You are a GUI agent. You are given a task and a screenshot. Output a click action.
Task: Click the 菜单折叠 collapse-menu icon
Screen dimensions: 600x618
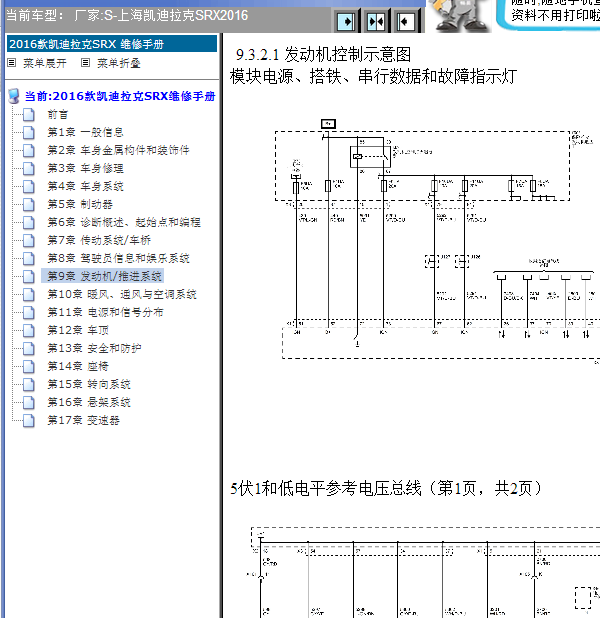[85, 63]
